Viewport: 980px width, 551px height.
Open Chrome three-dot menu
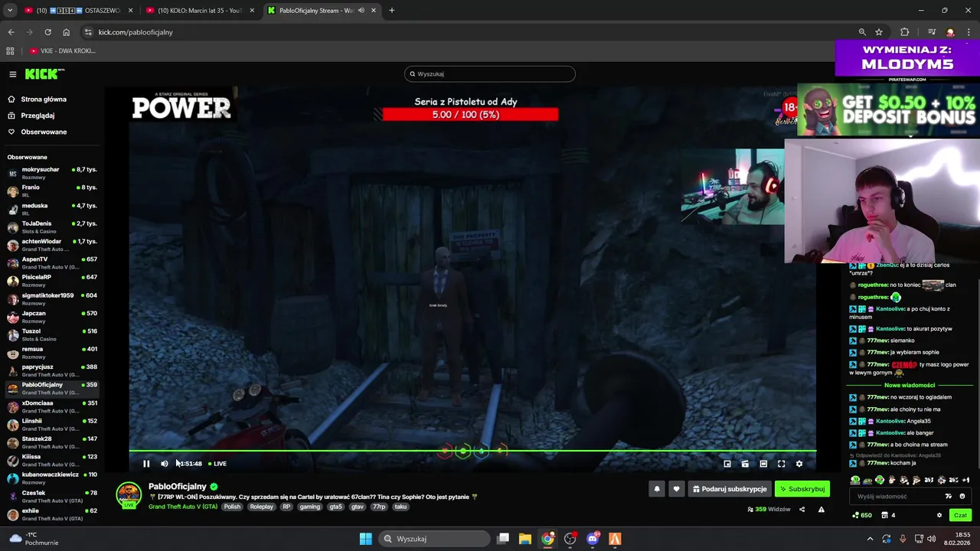tap(969, 32)
